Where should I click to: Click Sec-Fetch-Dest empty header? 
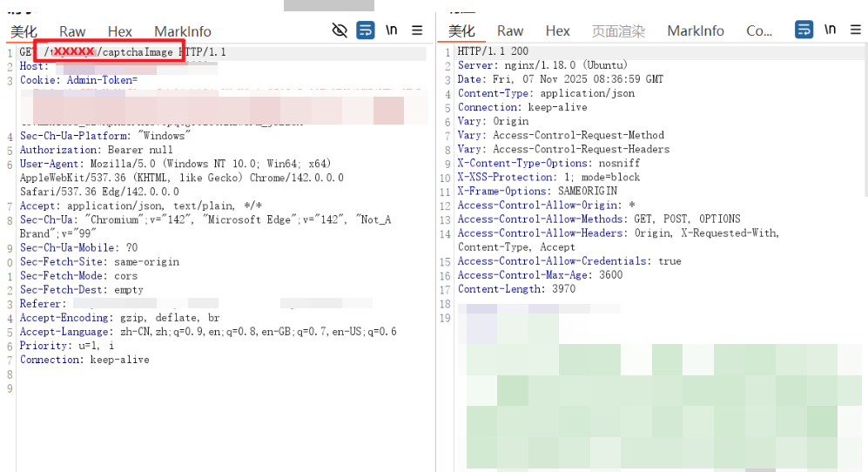click(81, 290)
